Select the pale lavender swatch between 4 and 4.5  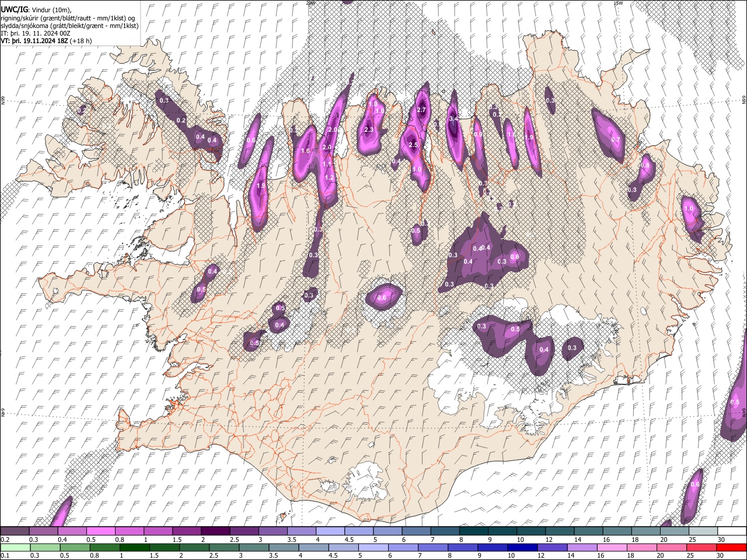[x=329, y=531]
